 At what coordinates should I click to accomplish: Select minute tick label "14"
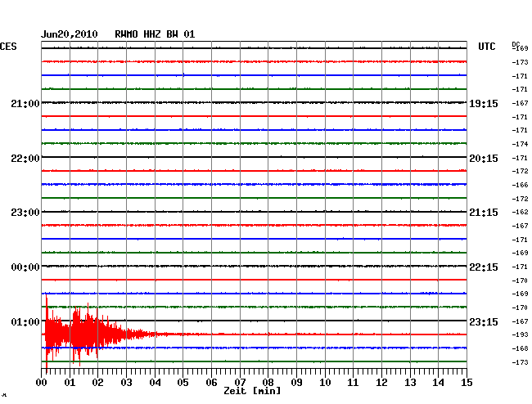point(438,383)
